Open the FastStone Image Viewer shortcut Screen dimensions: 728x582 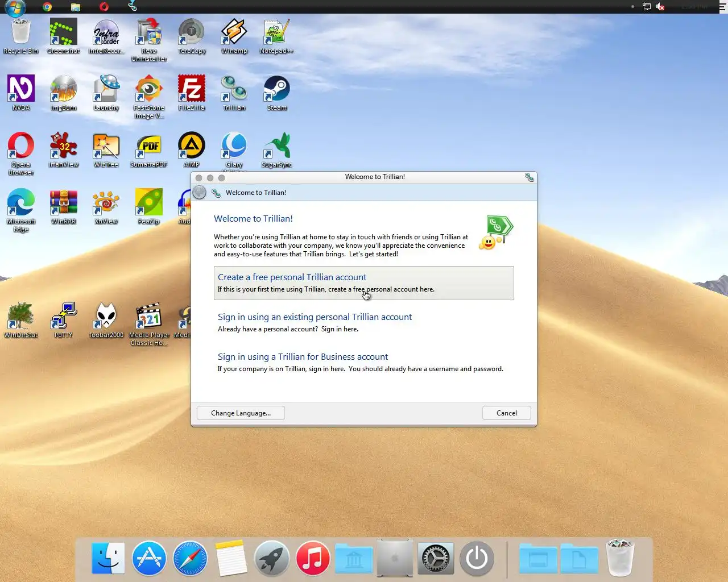pos(149,97)
